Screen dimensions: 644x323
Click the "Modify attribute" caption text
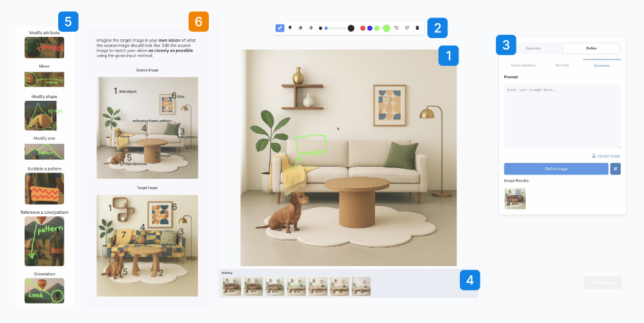(45, 32)
